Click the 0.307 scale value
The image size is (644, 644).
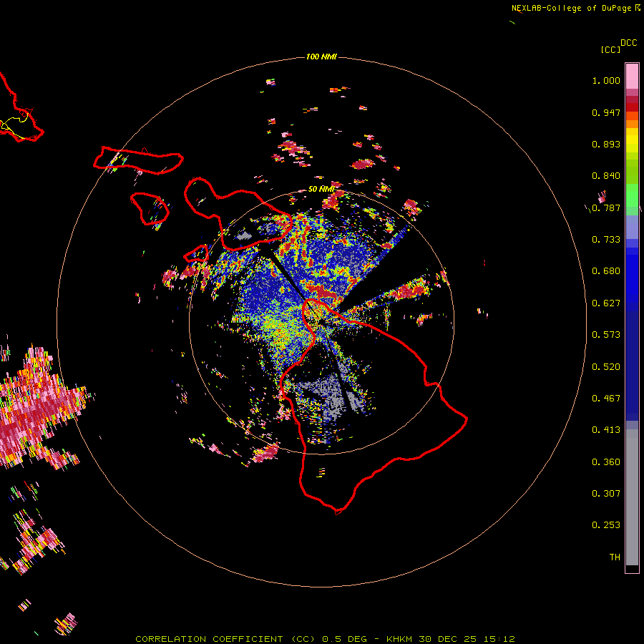tap(606, 494)
